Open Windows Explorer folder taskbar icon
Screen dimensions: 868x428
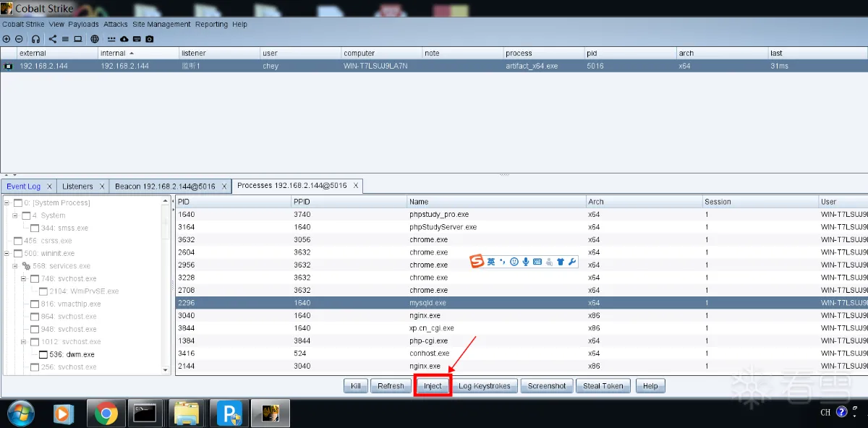(x=187, y=414)
